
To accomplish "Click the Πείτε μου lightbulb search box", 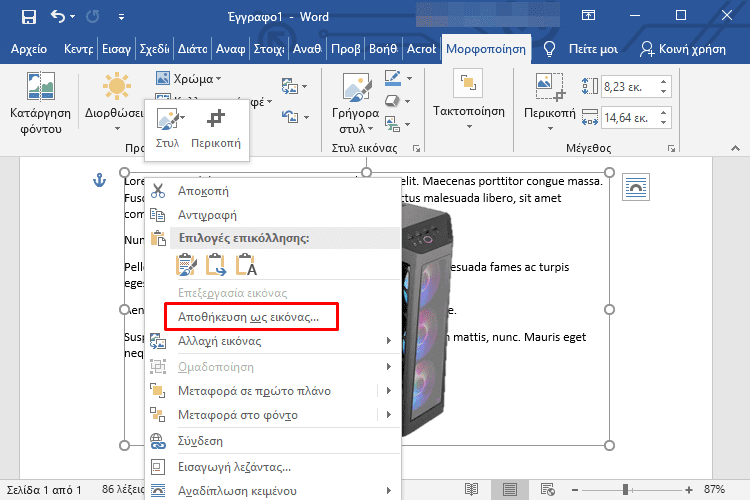I will (581, 49).
